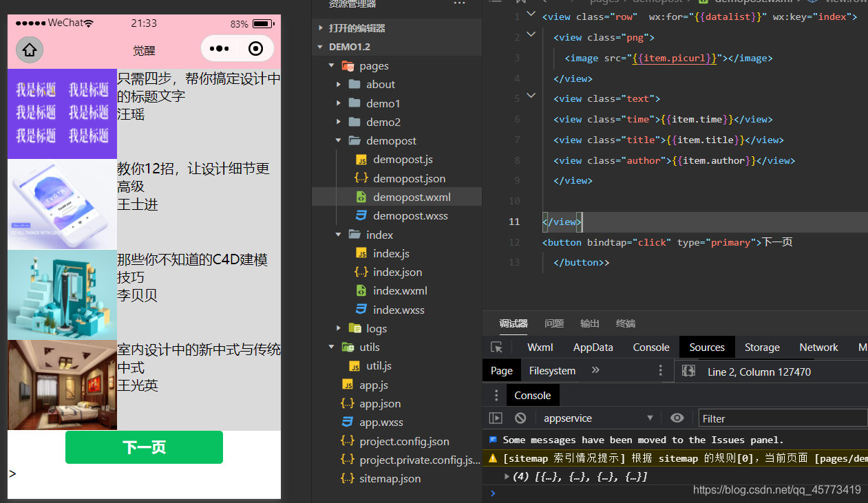Image resolution: width=868 pixels, height=503 pixels.
Task: Collapse the demopost folder
Action: click(x=337, y=140)
